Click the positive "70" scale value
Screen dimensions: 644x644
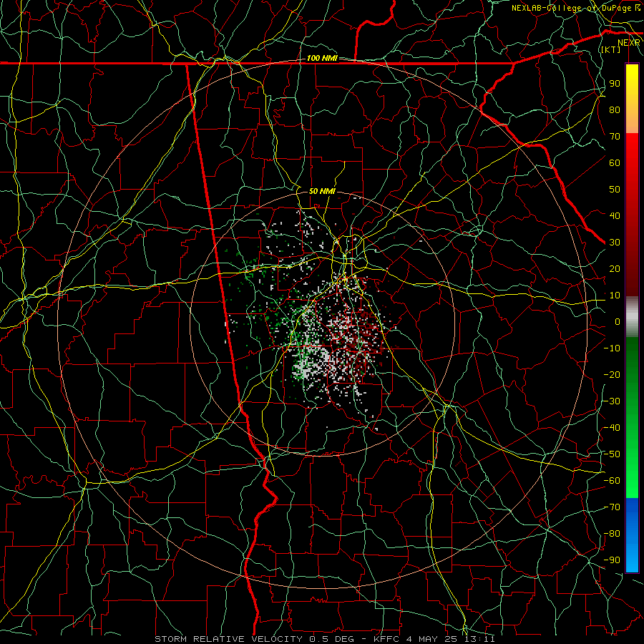point(615,136)
